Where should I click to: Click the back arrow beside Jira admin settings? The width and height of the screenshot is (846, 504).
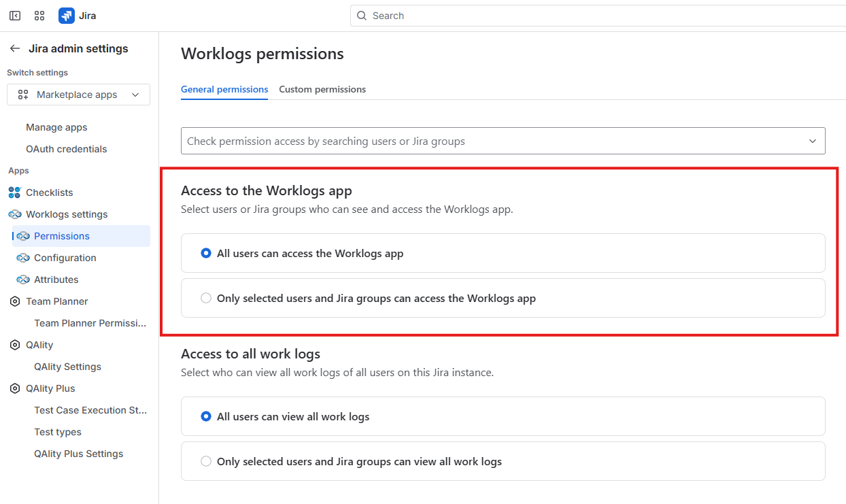[15, 48]
